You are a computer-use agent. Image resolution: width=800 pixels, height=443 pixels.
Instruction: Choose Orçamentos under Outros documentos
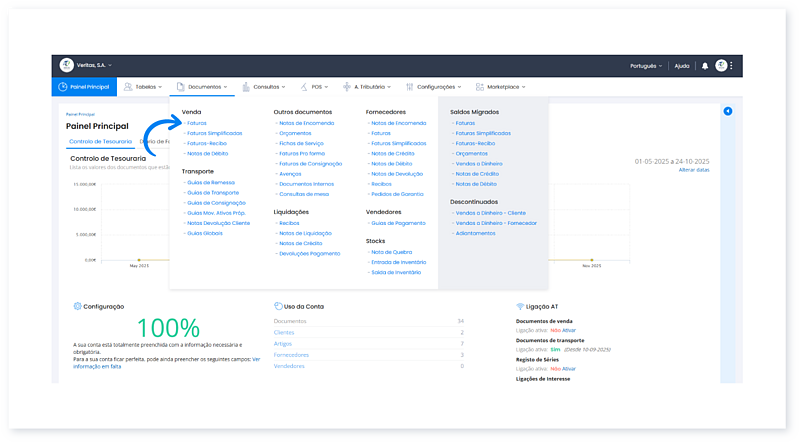(x=295, y=133)
